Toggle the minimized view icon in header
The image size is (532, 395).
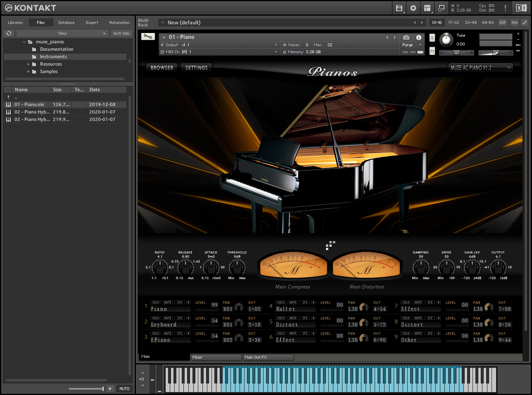coord(441,8)
